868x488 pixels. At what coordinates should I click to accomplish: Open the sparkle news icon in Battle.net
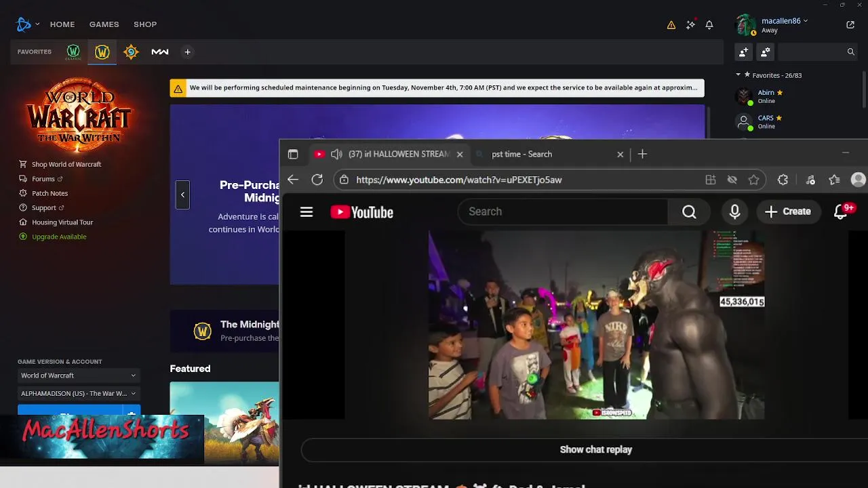tap(690, 24)
